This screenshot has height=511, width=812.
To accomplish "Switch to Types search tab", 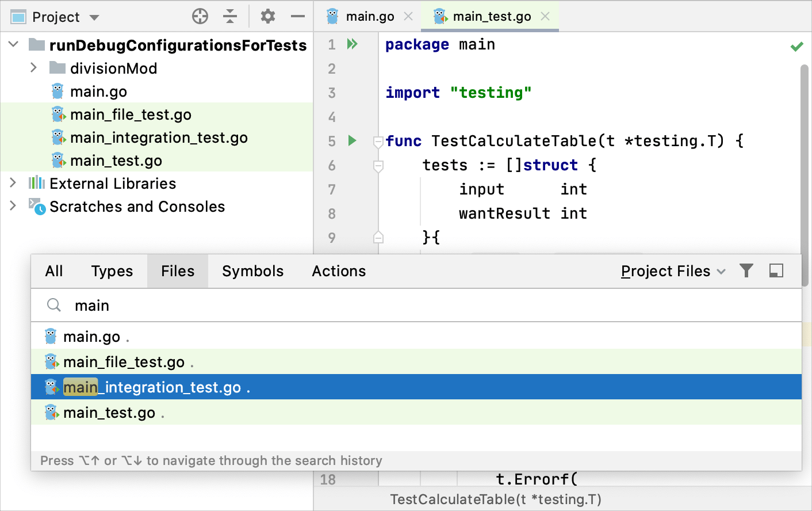I will click(112, 271).
